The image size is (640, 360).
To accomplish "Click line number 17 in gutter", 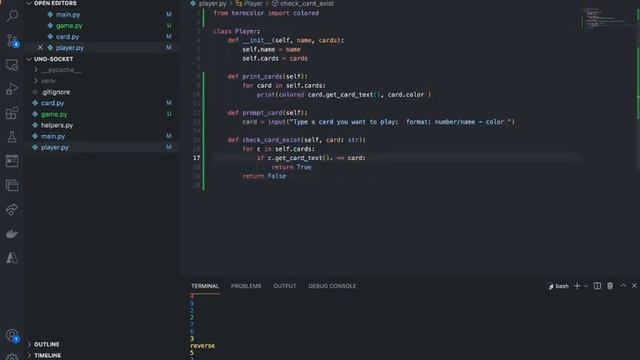I will (196, 158).
